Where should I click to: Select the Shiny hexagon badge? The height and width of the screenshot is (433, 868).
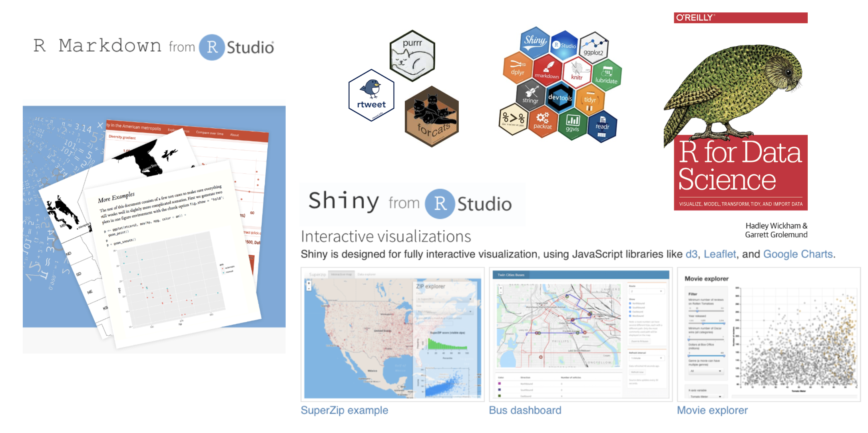[535, 42]
